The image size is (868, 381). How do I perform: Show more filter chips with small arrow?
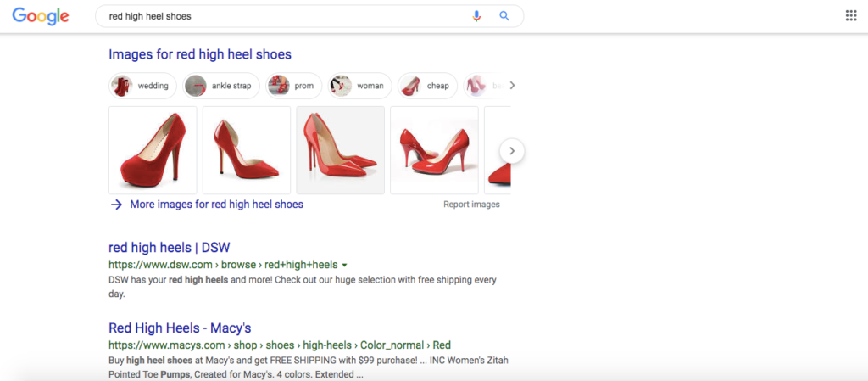(x=512, y=86)
